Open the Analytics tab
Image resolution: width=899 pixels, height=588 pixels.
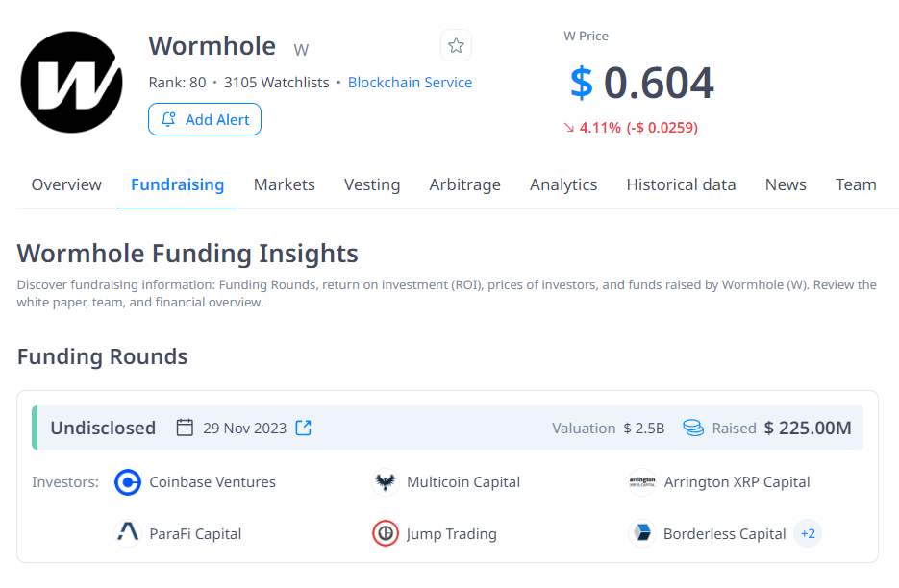coord(563,184)
